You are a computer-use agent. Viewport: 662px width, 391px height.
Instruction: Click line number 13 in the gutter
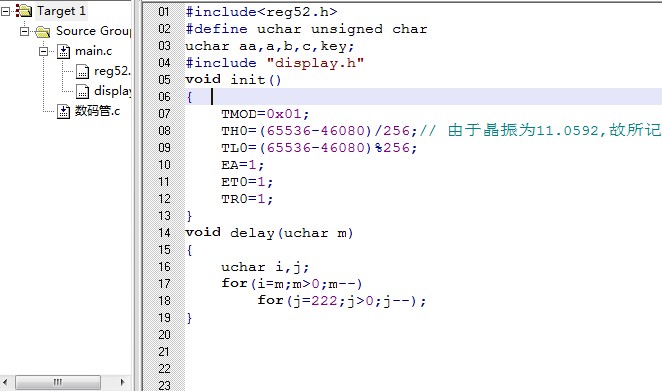tap(164, 216)
